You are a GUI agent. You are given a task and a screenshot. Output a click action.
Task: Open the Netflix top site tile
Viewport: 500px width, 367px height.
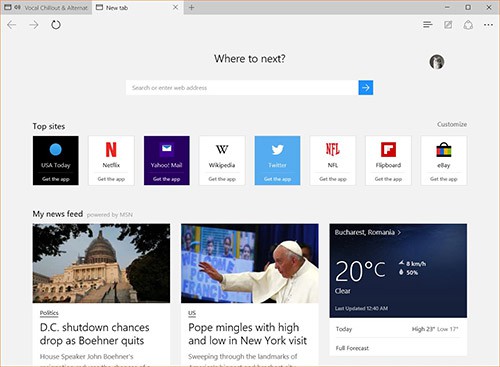[111, 160]
